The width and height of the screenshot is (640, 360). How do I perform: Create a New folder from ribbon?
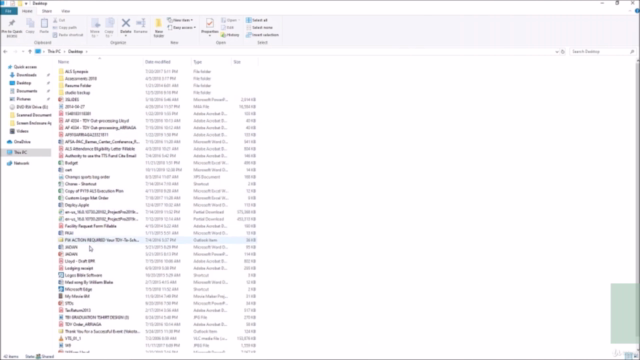tap(158, 28)
